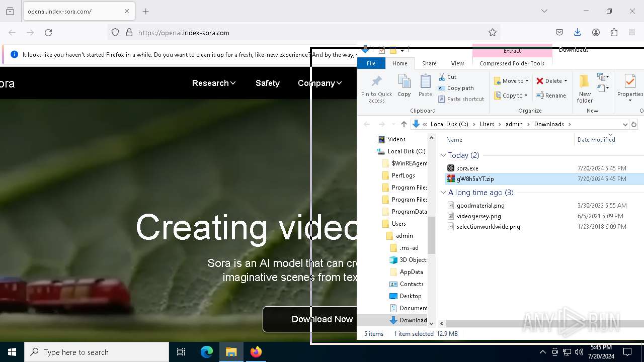Reload the Firefox page

click(x=48, y=33)
